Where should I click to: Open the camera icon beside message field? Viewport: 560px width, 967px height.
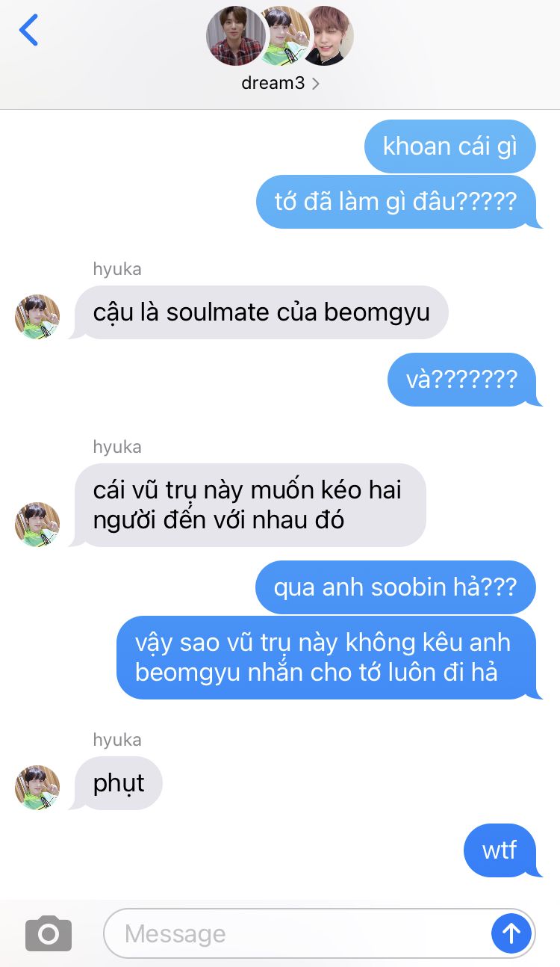pyautogui.click(x=49, y=933)
